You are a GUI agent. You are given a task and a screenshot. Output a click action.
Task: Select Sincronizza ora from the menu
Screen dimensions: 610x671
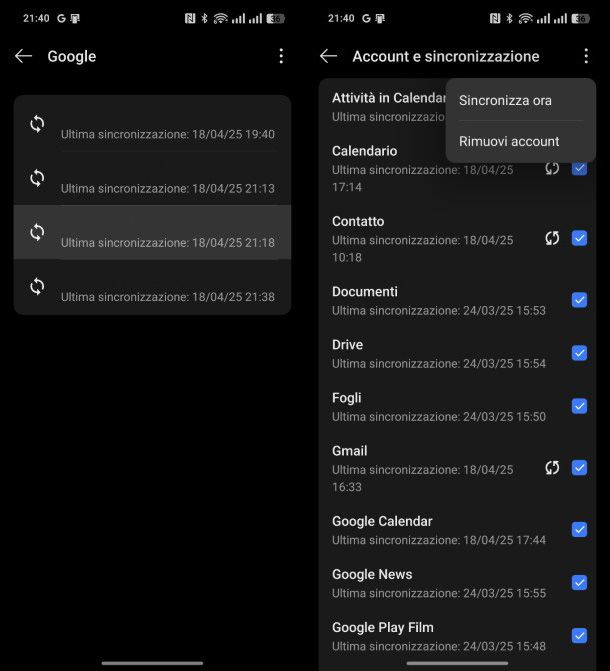pos(521,101)
